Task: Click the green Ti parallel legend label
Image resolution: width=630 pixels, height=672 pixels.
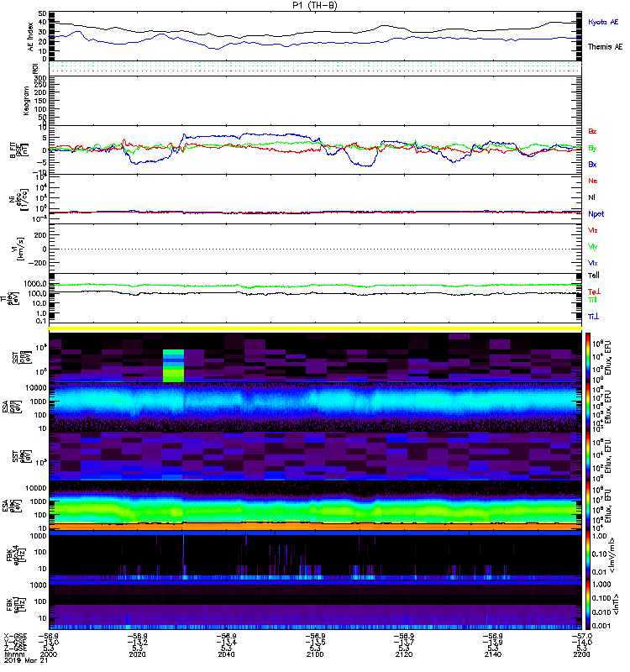Action: (x=592, y=300)
